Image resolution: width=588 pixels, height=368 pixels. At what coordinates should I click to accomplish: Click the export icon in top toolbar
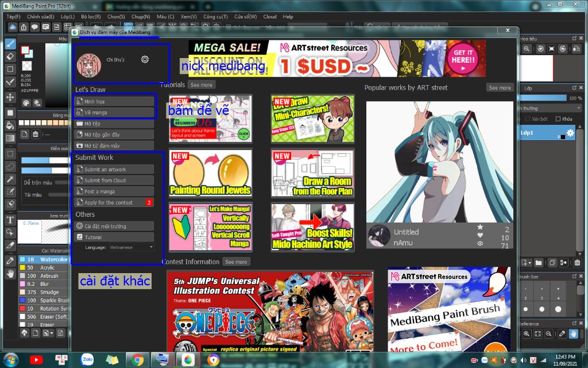24,27
